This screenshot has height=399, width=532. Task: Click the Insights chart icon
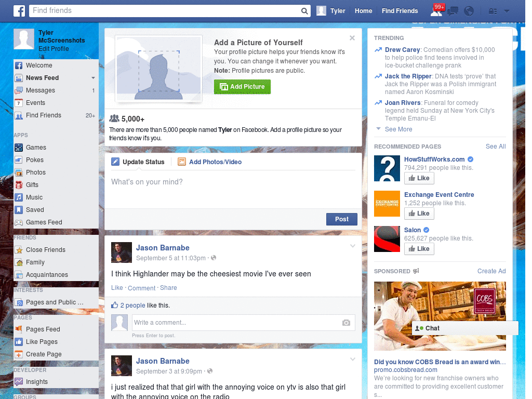19,382
